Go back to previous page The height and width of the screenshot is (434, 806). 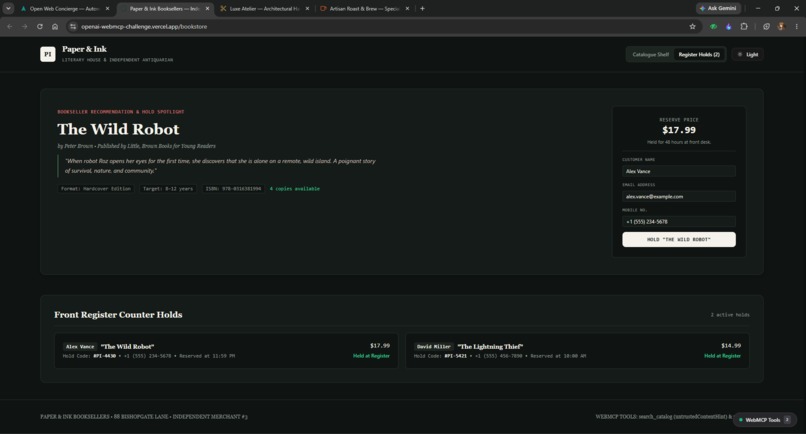(x=10, y=26)
